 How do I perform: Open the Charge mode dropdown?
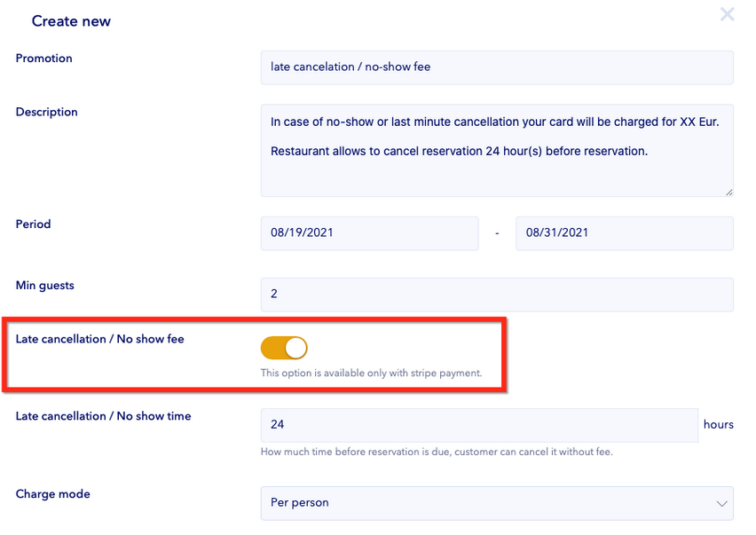tap(497, 502)
